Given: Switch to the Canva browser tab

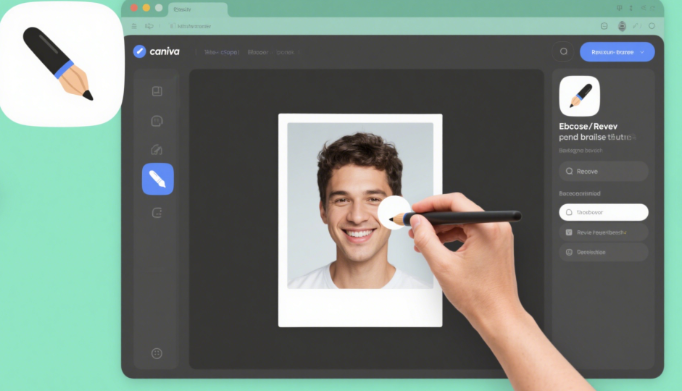Looking at the screenshot, I should point(198,9).
